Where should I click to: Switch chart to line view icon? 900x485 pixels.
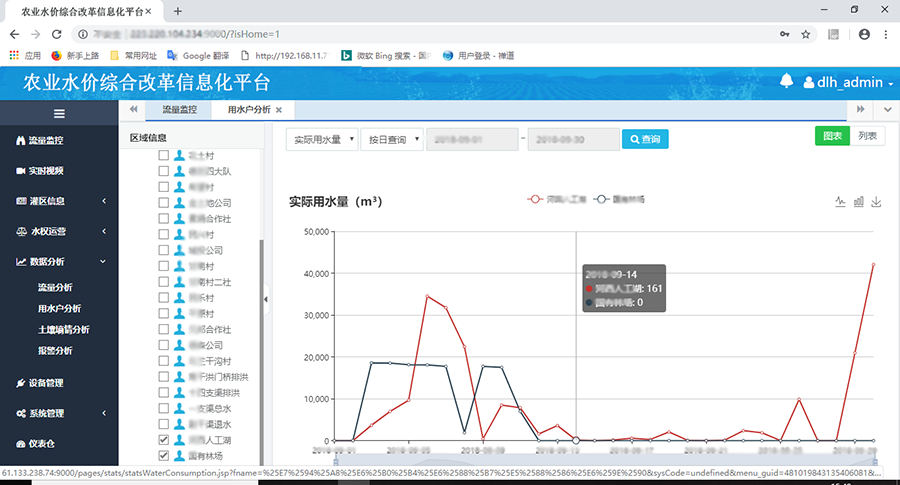841,202
